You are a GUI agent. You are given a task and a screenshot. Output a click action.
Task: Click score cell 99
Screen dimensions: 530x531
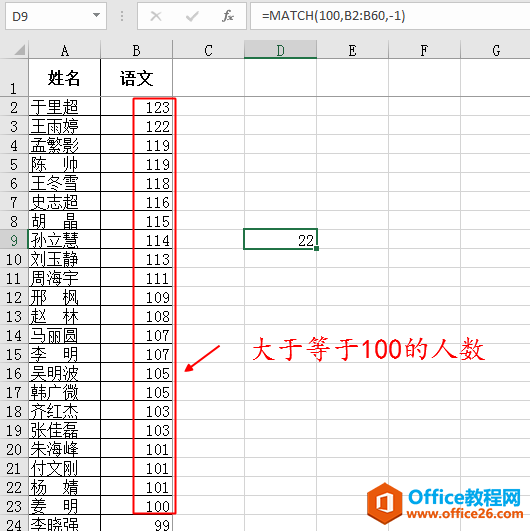pos(136,524)
